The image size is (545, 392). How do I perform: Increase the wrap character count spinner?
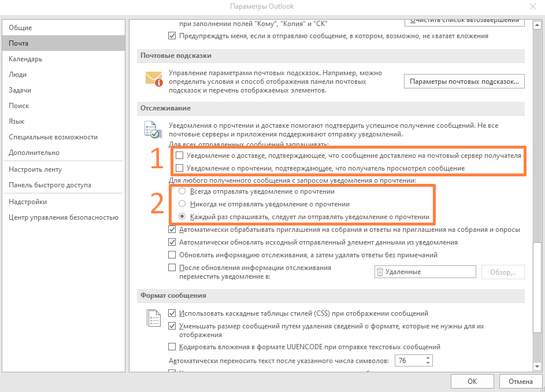pyautogui.click(x=428, y=358)
